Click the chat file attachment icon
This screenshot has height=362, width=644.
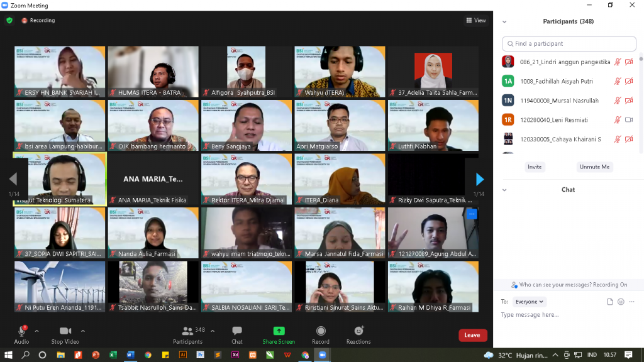point(610,302)
